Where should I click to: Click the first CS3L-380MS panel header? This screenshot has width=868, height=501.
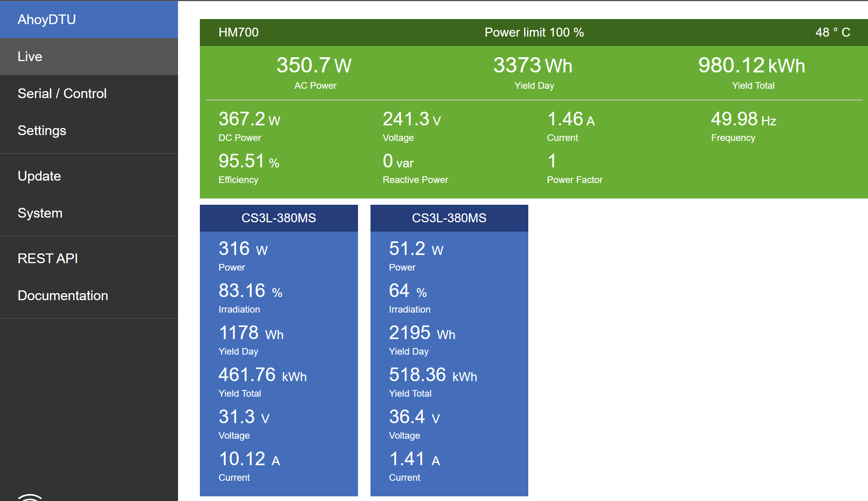tap(279, 218)
